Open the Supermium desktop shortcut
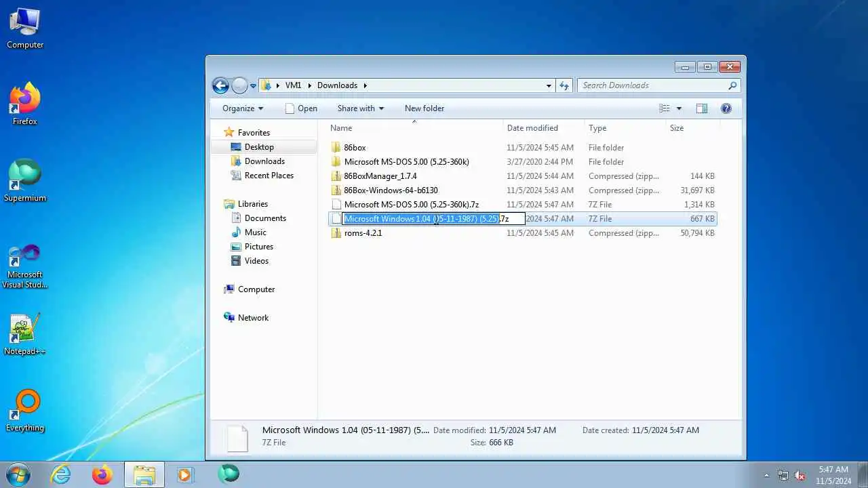The width and height of the screenshot is (868, 488). click(25, 181)
